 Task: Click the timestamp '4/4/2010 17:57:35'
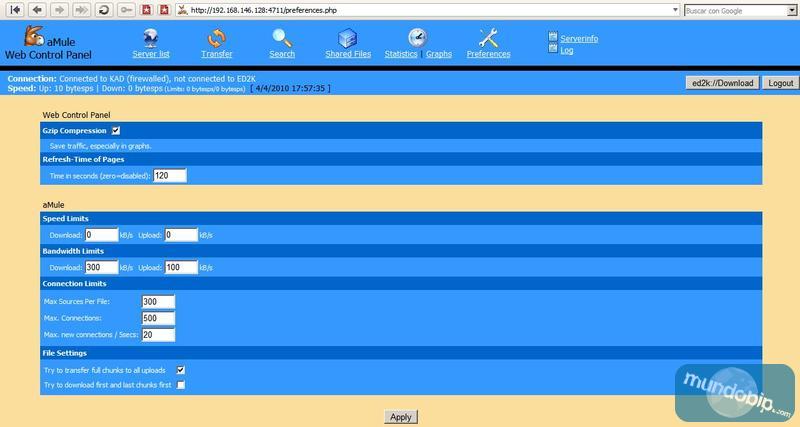click(290, 88)
